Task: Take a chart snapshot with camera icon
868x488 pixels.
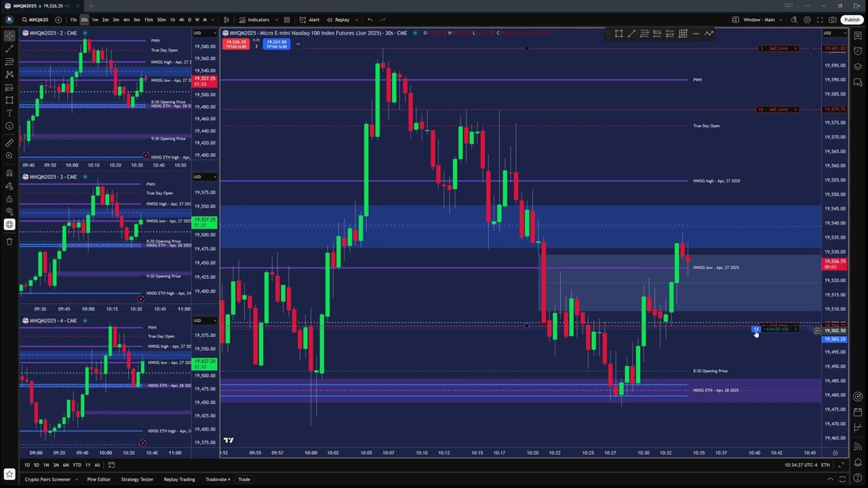Action: 833,20
